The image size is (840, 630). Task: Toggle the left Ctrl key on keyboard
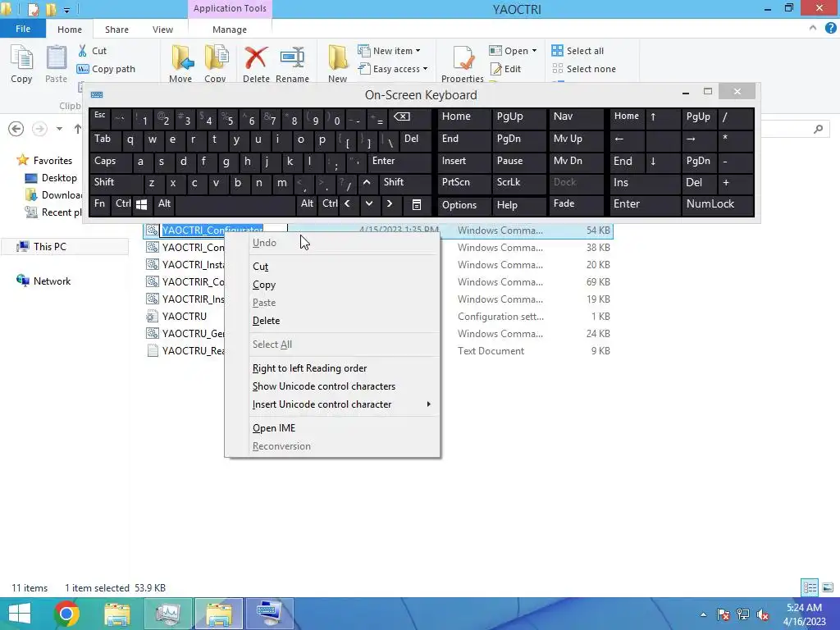tap(123, 204)
